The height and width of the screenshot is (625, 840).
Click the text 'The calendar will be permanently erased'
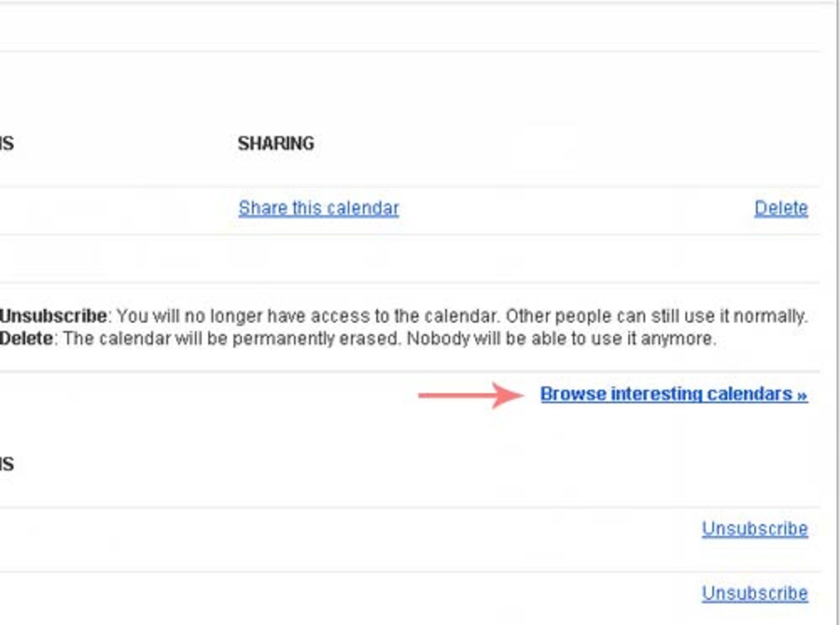click(232, 338)
